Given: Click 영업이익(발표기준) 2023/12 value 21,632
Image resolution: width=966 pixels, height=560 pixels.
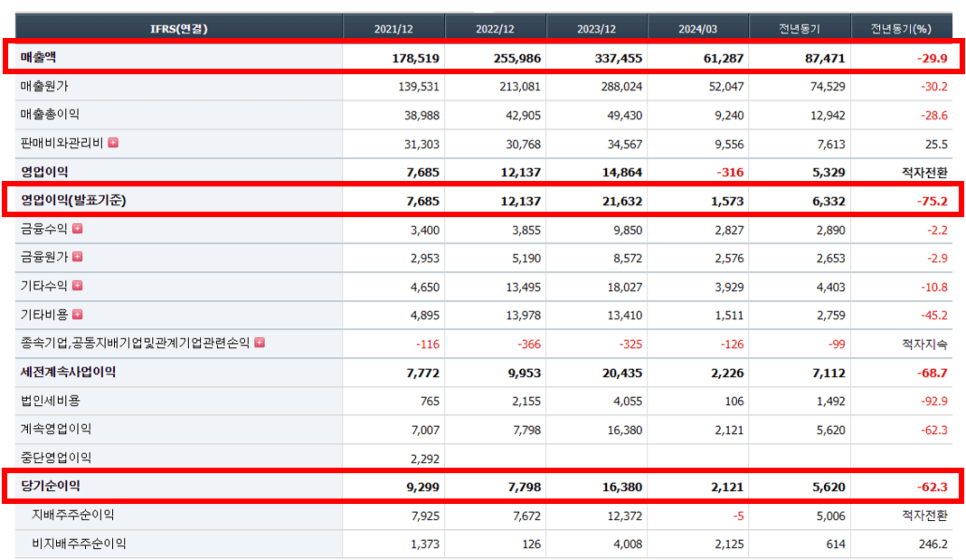Looking at the screenshot, I should click(622, 201).
